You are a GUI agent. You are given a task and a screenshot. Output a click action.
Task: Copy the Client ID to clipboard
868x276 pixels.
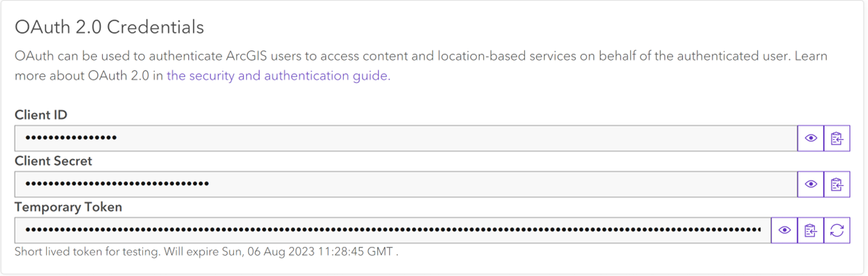click(x=837, y=139)
